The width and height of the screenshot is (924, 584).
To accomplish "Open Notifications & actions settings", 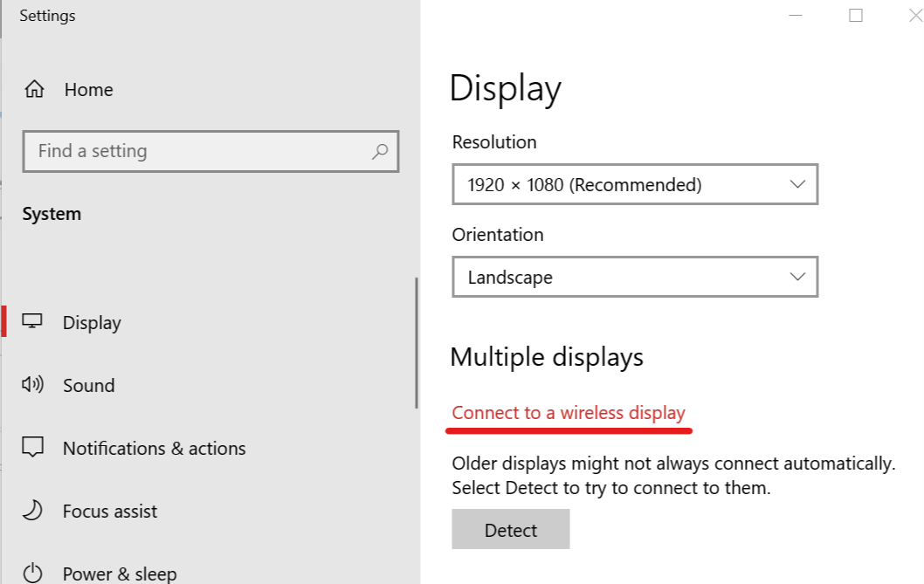I will (x=154, y=449).
